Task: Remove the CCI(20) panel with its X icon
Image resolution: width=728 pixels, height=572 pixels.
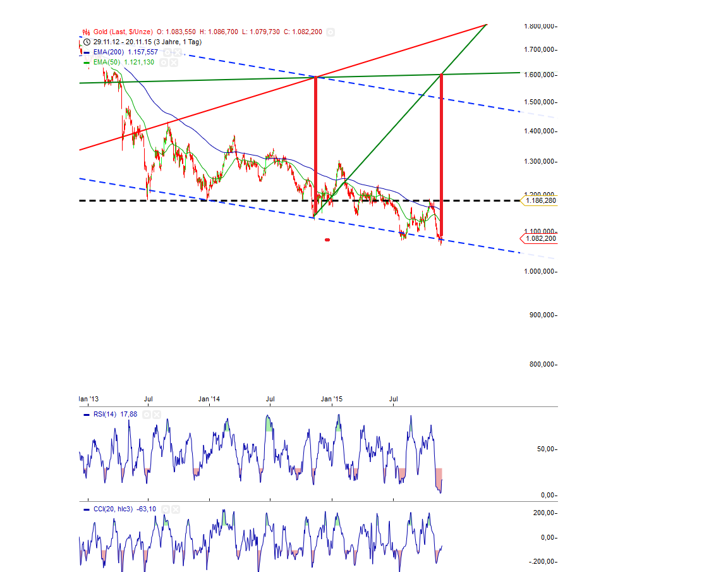Action: tap(176, 509)
